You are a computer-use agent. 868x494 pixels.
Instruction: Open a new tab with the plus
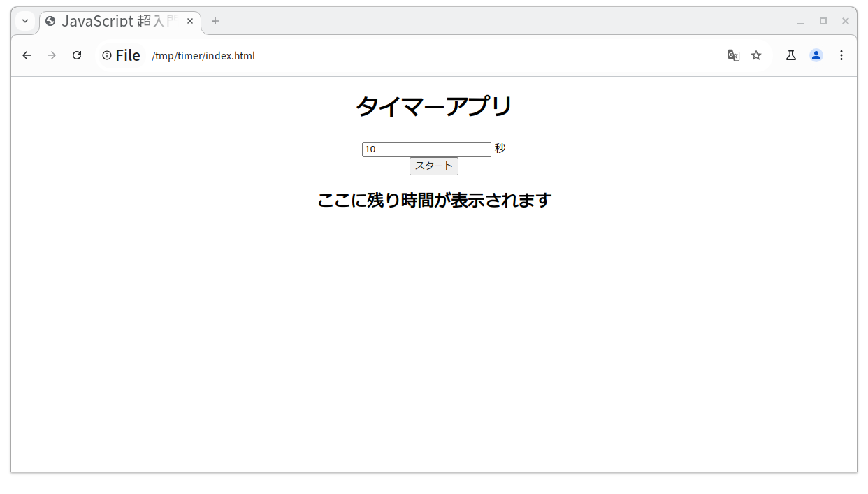click(x=215, y=22)
